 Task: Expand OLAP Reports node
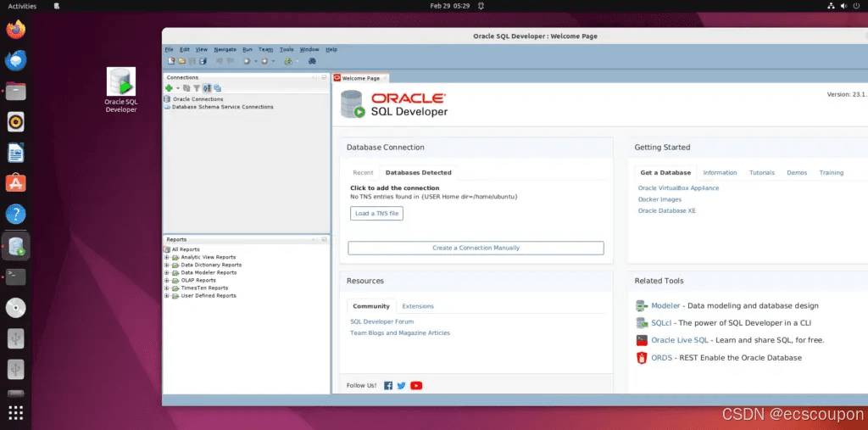click(x=167, y=281)
